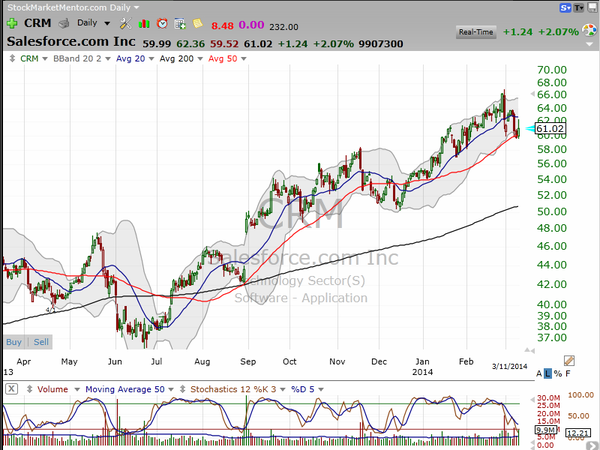Click the blue S dropdown icon
Viewport: 600px width, 450px height.
pos(565,8)
